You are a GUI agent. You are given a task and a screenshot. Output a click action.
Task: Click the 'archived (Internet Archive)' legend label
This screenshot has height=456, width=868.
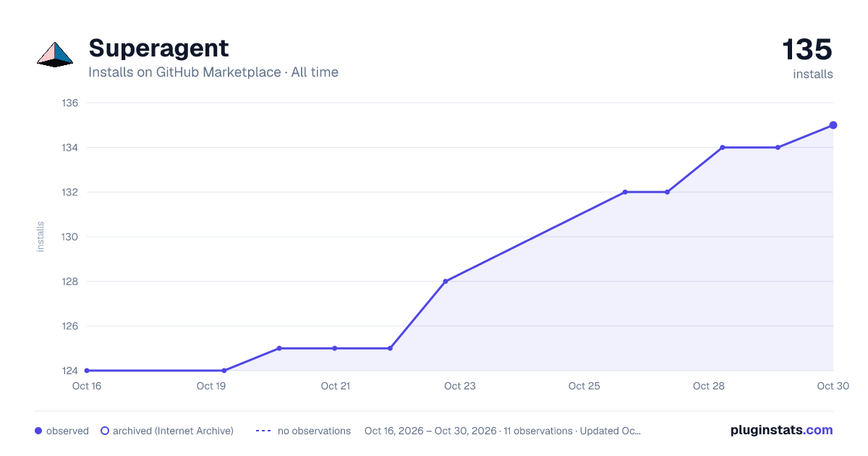pyautogui.click(x=173, y=431)
